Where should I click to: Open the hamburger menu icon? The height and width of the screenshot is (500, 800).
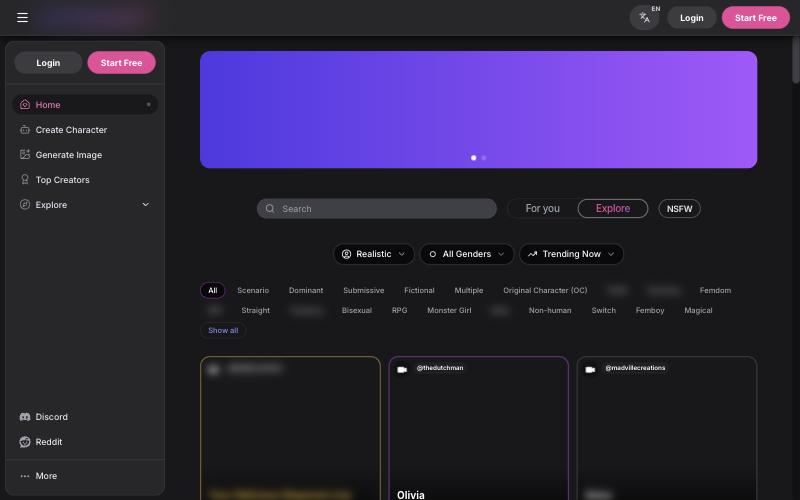[x=22, y=18]
